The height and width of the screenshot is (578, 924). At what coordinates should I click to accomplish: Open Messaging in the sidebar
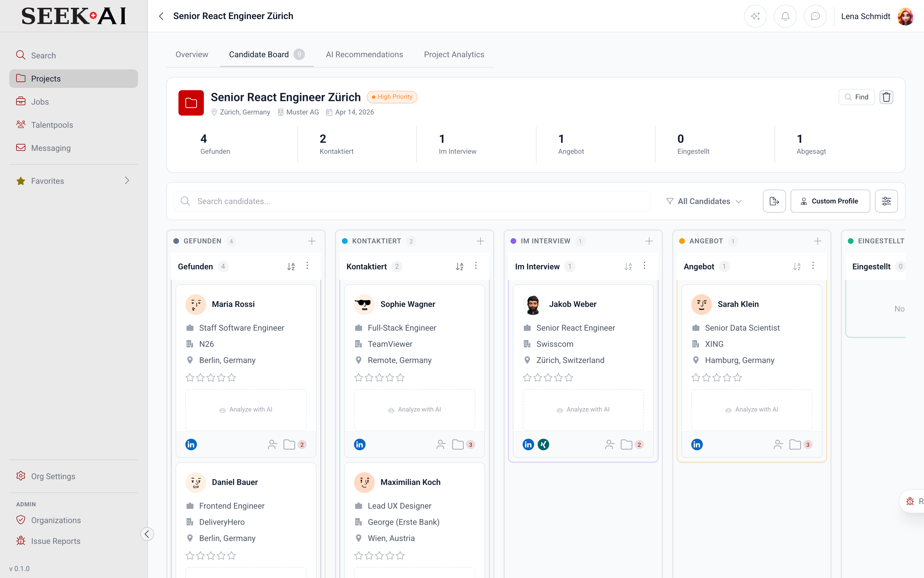73,148
